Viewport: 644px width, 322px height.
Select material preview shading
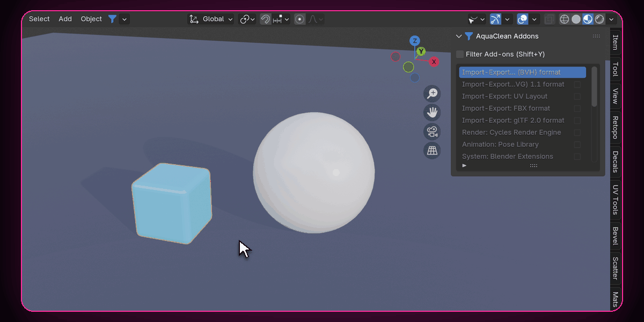tap(588, 19)
